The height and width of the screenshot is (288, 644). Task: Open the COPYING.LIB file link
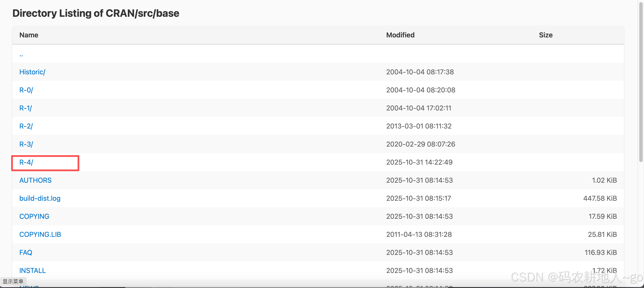(40, 234)
